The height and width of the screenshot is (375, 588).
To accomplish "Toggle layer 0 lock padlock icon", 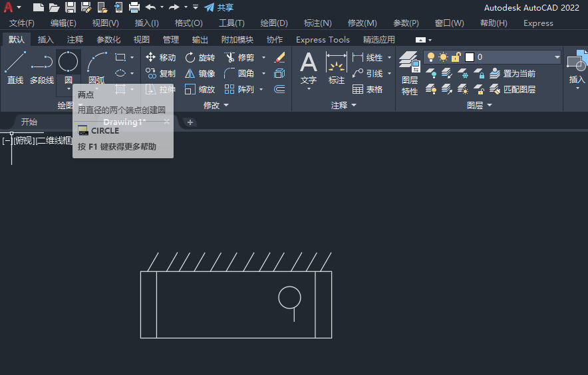I will (456, 57).
